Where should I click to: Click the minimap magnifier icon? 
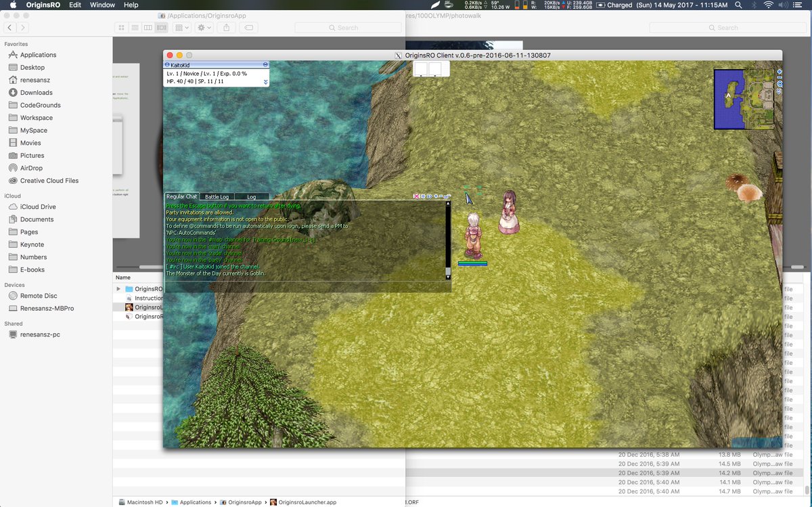click(780, 84)
